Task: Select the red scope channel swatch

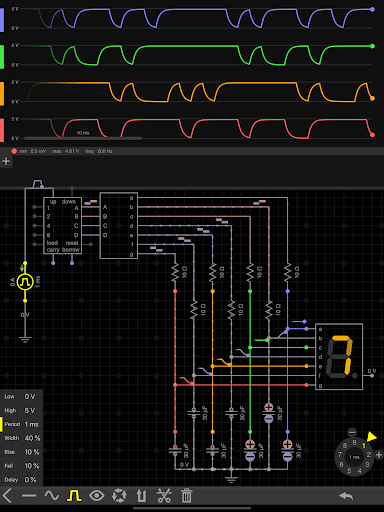Action: (x=2, y=130)
